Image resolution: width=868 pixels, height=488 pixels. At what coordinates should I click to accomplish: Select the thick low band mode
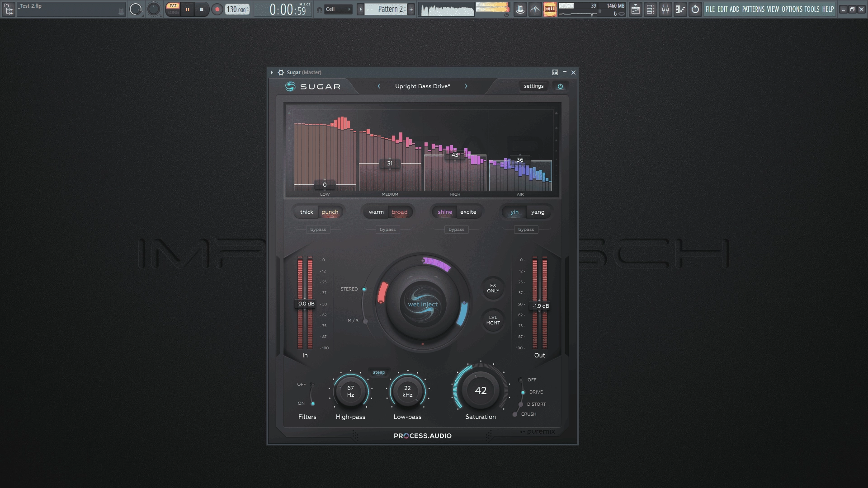(x=307, y=212)
